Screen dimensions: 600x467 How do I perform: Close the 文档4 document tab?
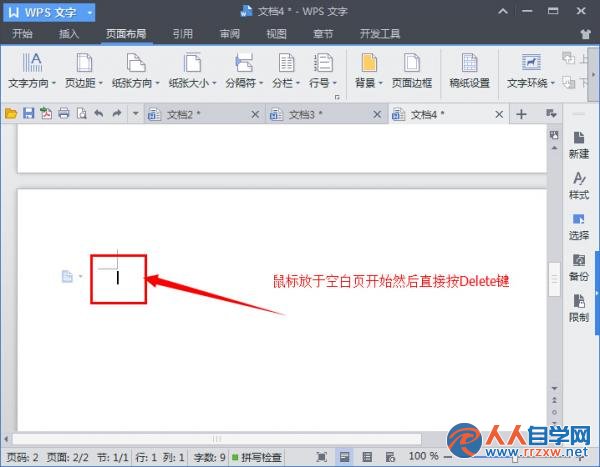coord(499,114)
